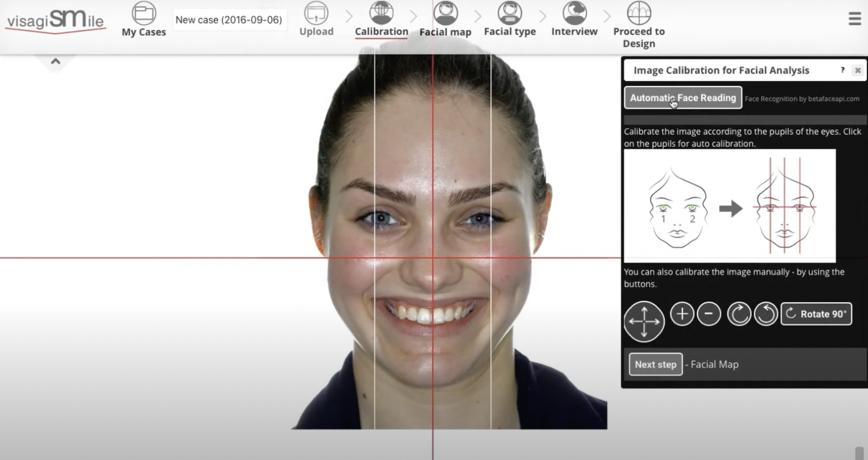Click the move image arrows control

tap(644, 321)
